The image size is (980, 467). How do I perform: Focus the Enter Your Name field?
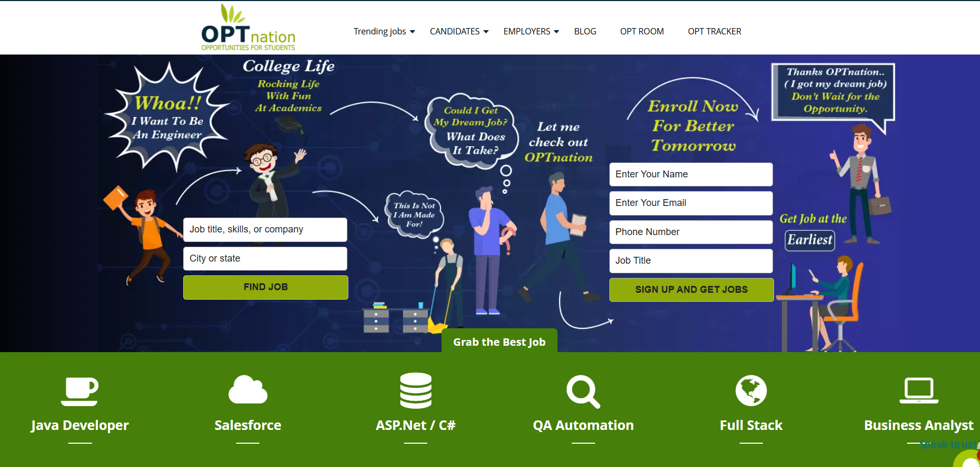(691, 174)
